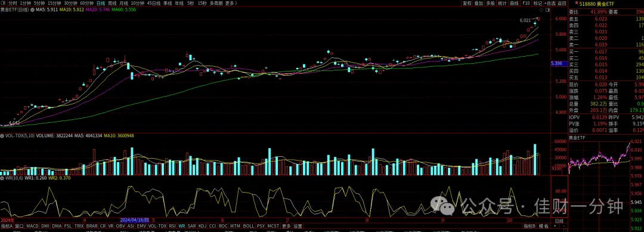Viewport: 644px width, 232px height.
Task: Click the +自选 add to watchlist button
Action: coord(550,4)
